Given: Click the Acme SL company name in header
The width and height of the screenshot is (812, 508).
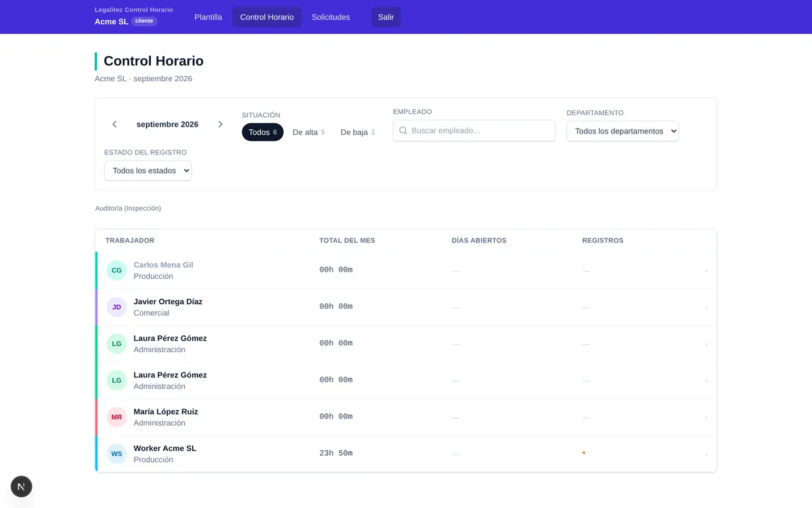Looking at the screenshot, I should 112,22.
